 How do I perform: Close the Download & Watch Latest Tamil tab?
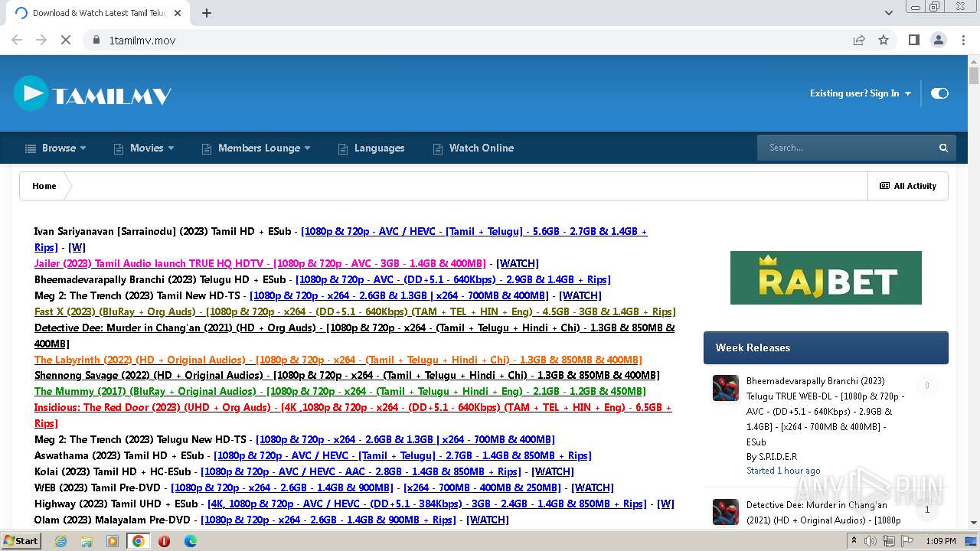178,13
